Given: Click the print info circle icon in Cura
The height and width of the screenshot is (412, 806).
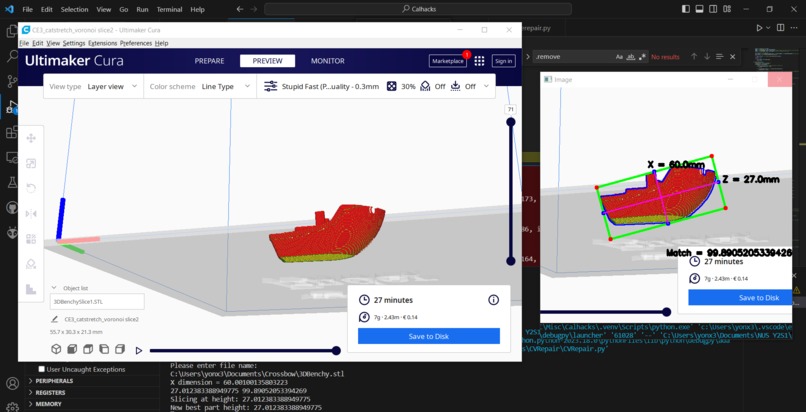Looking at the screenshot, I should coord(493,300).
